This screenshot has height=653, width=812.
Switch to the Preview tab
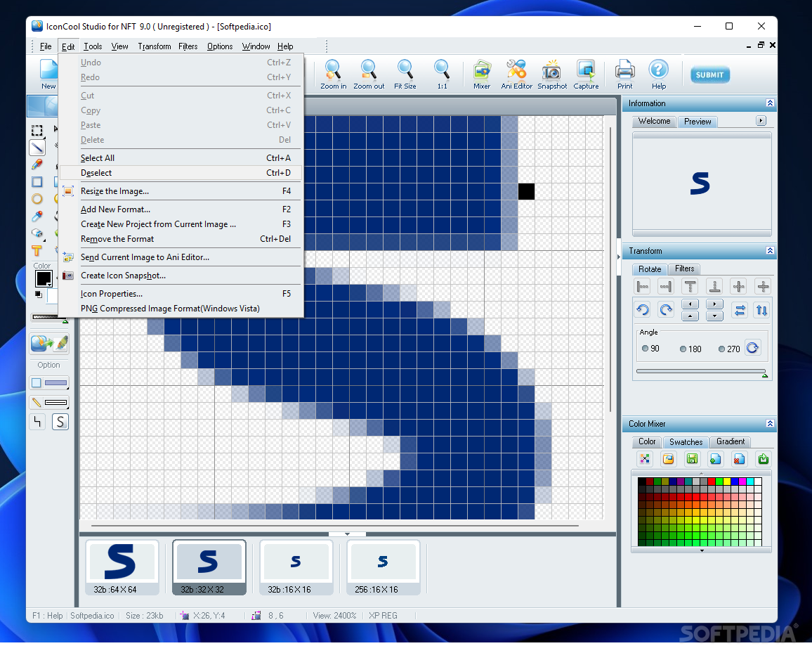point(697,122)
